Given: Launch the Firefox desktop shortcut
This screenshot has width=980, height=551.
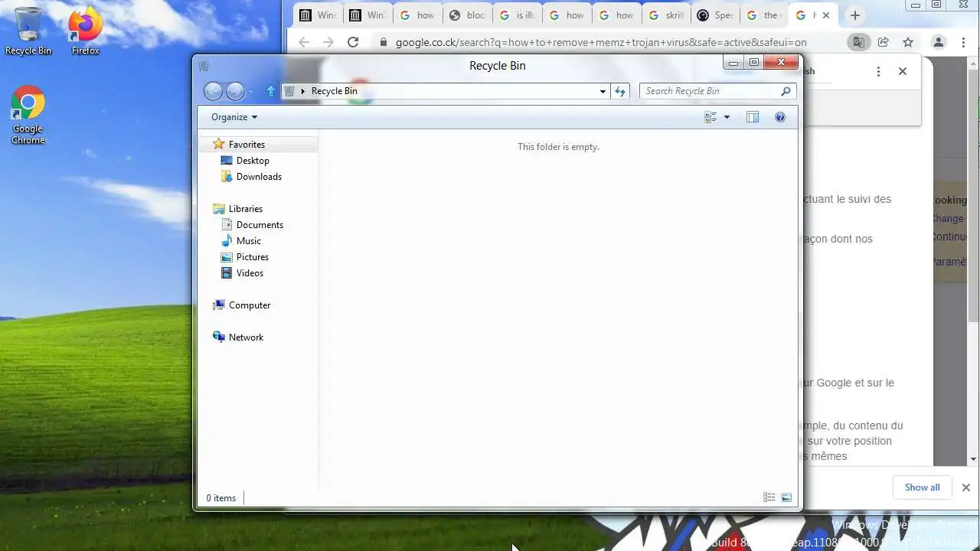Looking at the screenshot, I should pyautogui.click(x=85, y=31).
